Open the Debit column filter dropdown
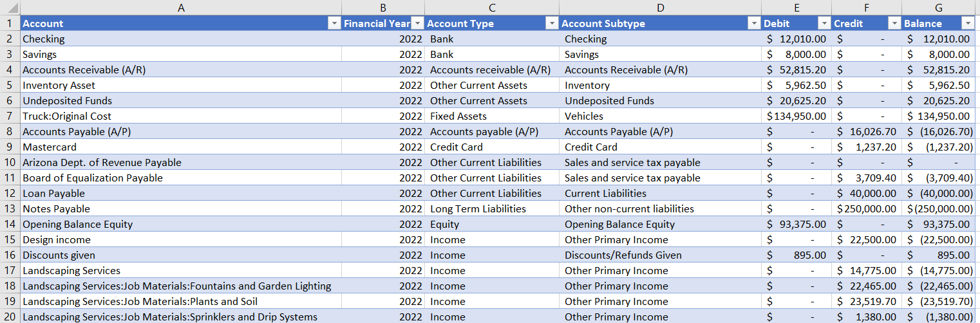The image size is (980, 323). [x=824, y=23]
